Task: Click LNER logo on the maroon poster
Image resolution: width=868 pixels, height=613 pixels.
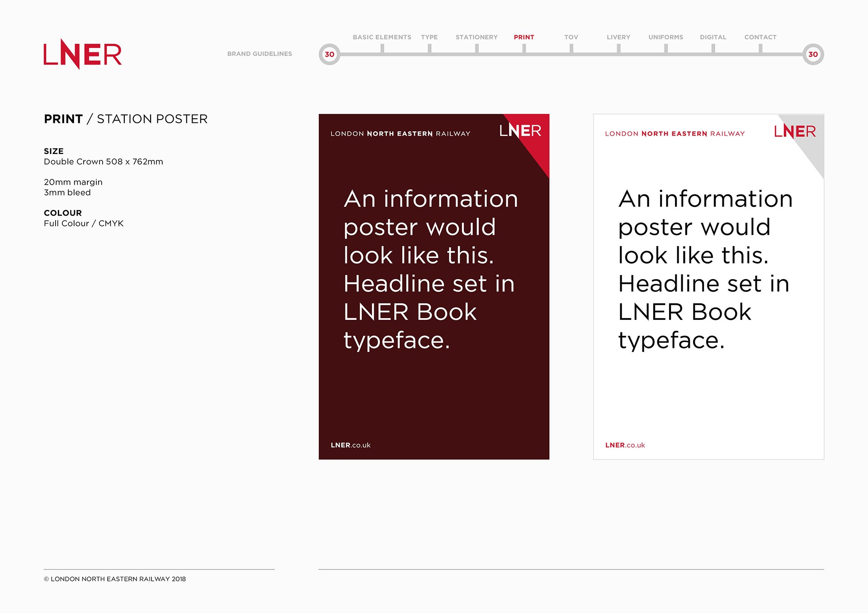Action: (x=520, y=131)
